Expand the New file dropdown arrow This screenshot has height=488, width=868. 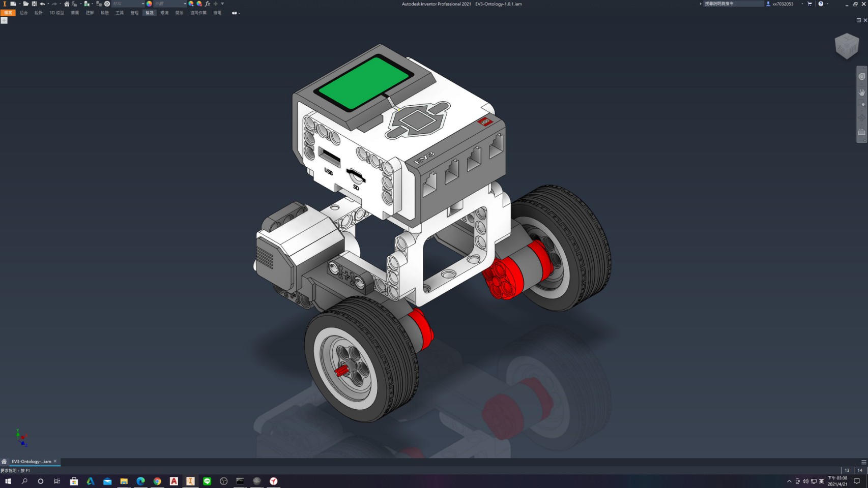pyautogui.click(x=19, y=4)
